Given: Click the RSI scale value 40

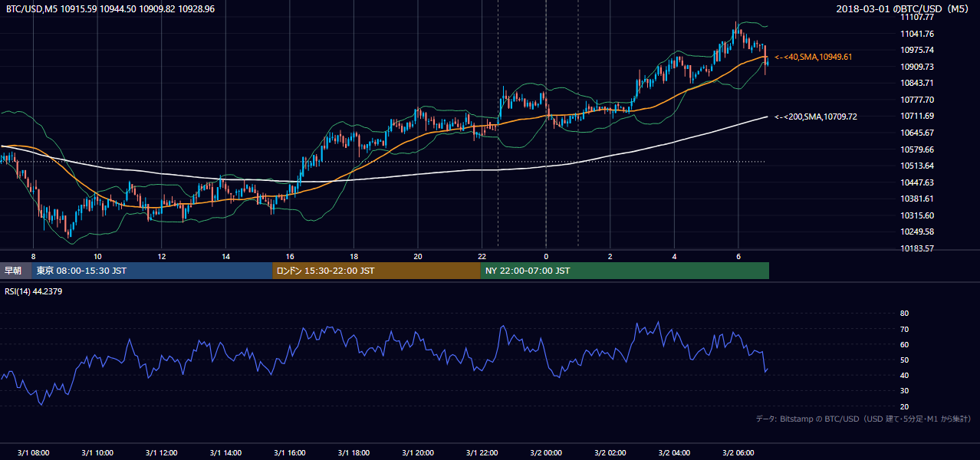Looking at the screenshot, I should pyautogui.click(x=904, y=375).
